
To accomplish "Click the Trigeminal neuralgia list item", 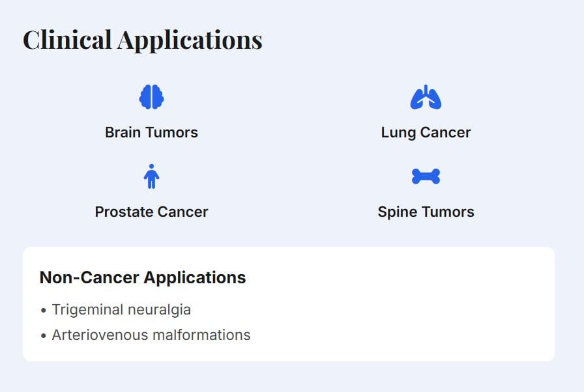I will pos(121,310).
